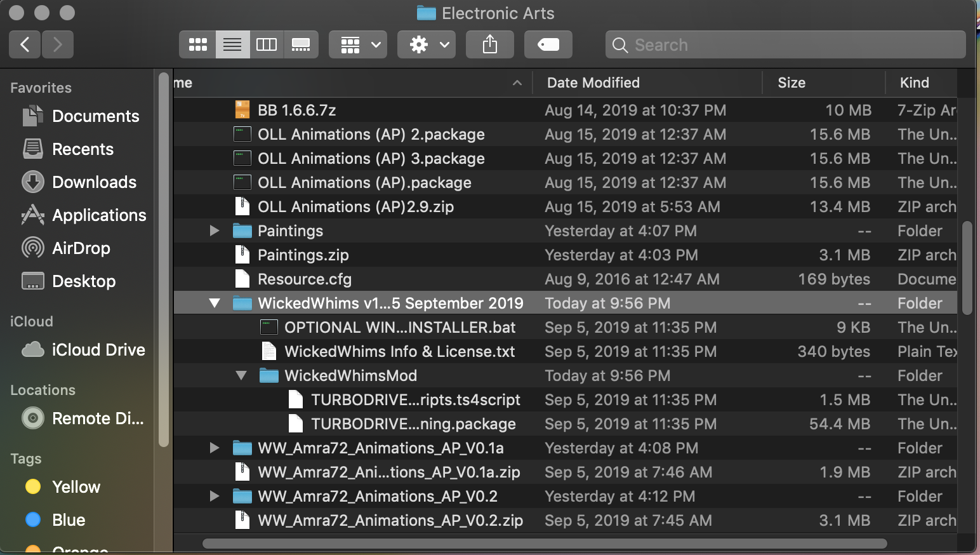Open the Action gear menu
Viewport: 980px width, 555px height.
coord(427,44)
